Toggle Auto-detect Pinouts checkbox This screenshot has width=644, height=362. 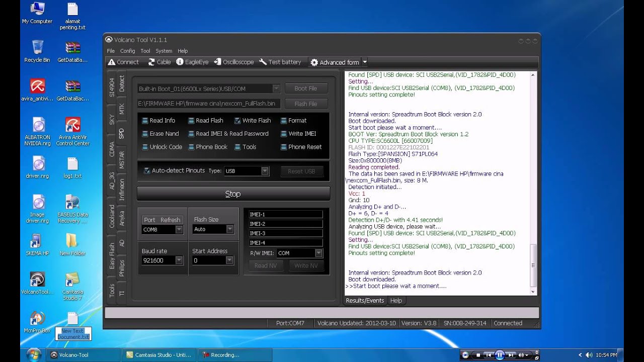(x=147, y=170)
